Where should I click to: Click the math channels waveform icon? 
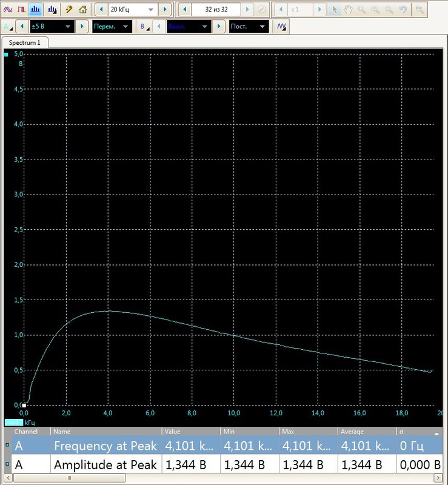pos(281,26)
